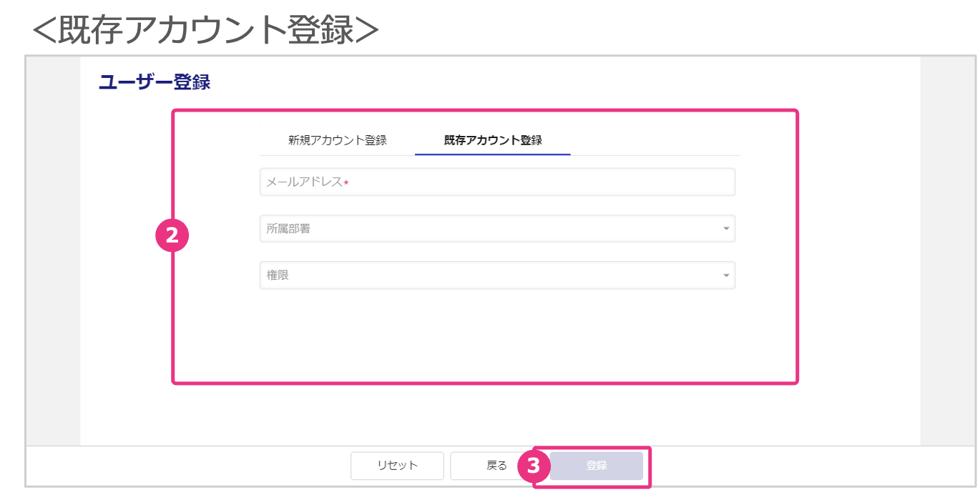980x495 pixels.
Task: Click the pink number 2 badge
Action: (172, 236)
